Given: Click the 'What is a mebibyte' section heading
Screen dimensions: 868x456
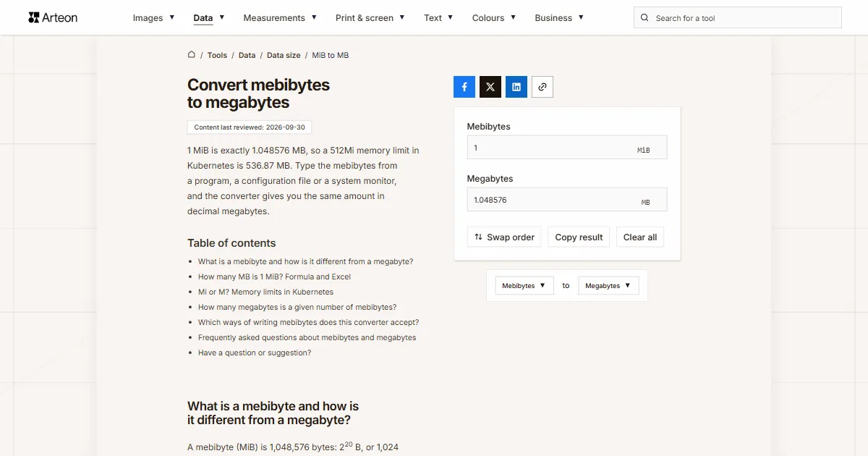Looking at the screenshot, I should pyautogui.click(x=273, y=413).
